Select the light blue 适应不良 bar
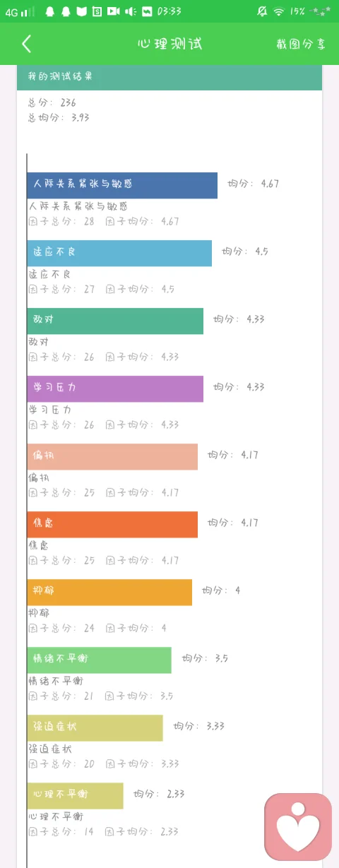The width and height of the screenshot is (339, 868). coord(119,253)
